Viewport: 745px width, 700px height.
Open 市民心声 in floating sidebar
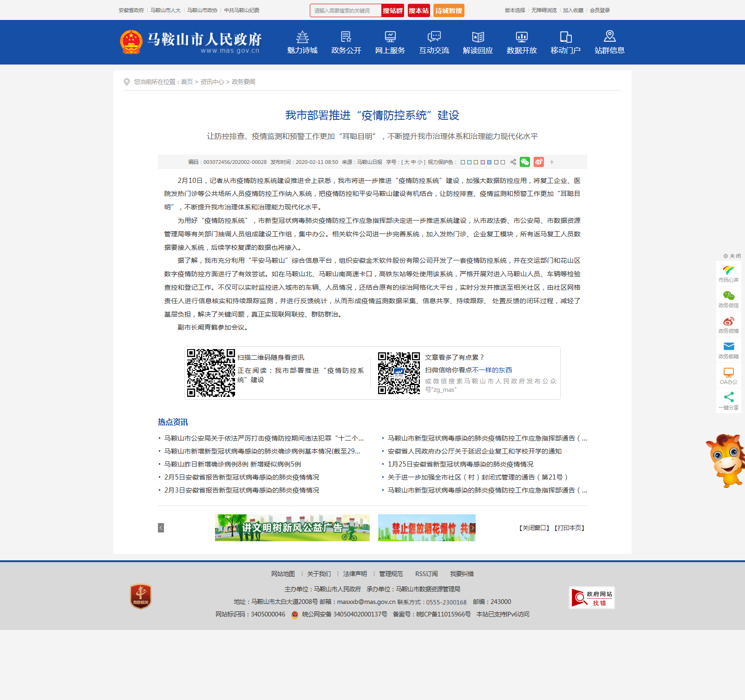point(728,273)
